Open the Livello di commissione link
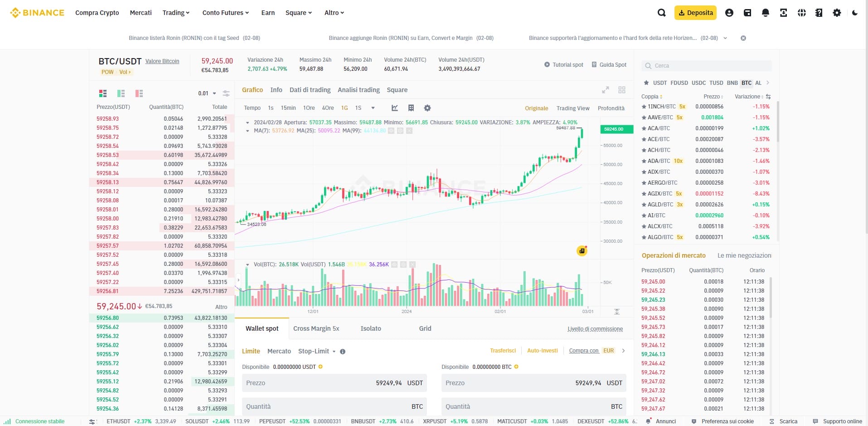The width and height of the screenshot is (868, 426). 595,329
